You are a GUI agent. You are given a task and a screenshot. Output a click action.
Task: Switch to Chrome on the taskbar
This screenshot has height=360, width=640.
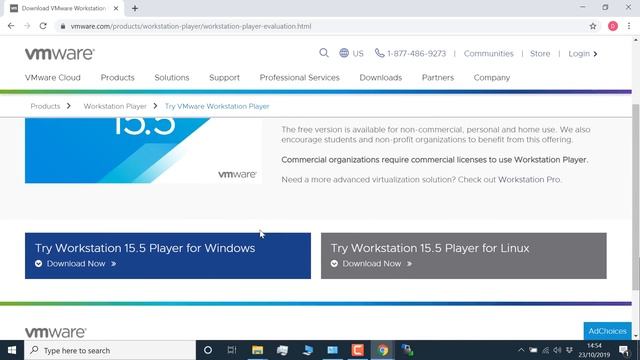coord(382,350)
